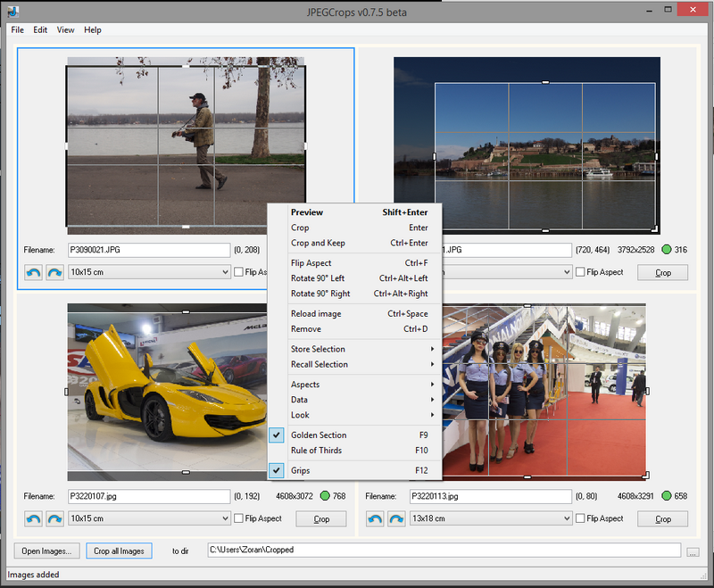This screenshot has height=588, width=714.
Task: Enable Rule of Thirds in the context menu
Action: click(x=355, y=451)
